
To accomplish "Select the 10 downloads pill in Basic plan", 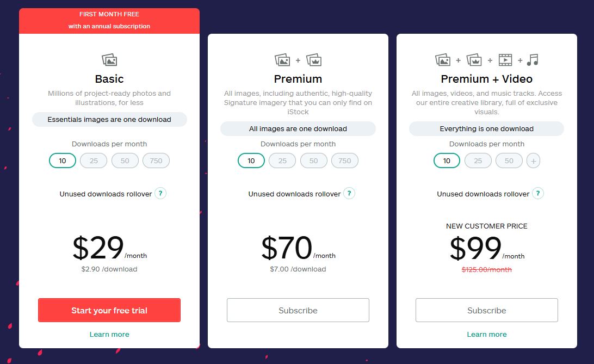I will pyautogui.click(x=62, y=161).
